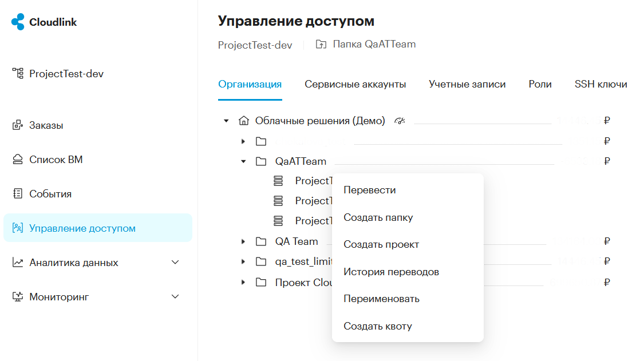
Task: Select the Проект Clou tree row label
Action: [303, 283]
